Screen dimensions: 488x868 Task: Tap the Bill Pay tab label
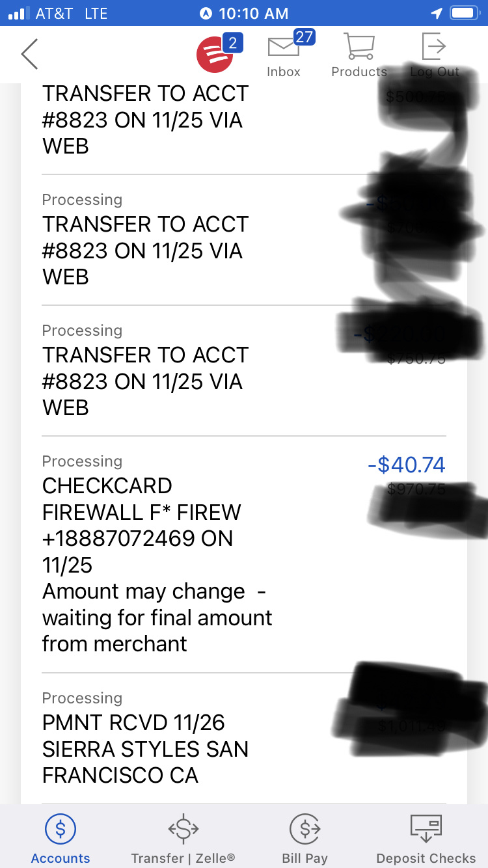pos(305,858)
